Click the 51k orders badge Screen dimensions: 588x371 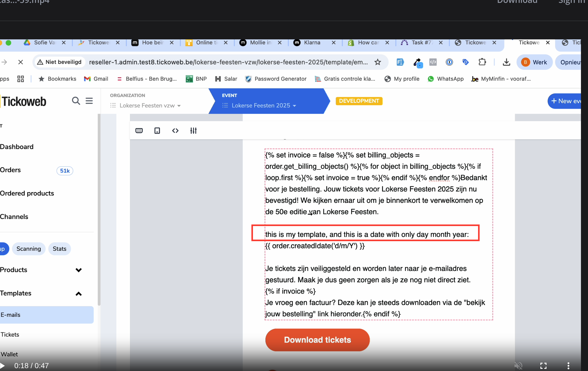tap(65, 171)
